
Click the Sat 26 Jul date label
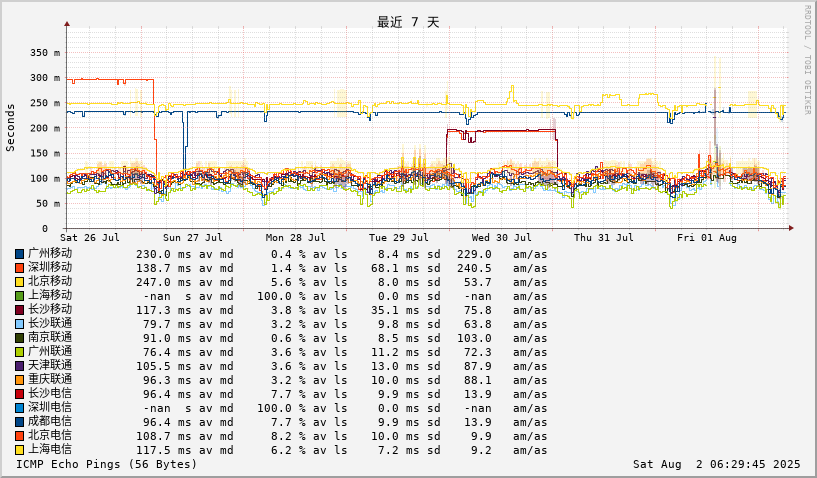pos(90,238)
